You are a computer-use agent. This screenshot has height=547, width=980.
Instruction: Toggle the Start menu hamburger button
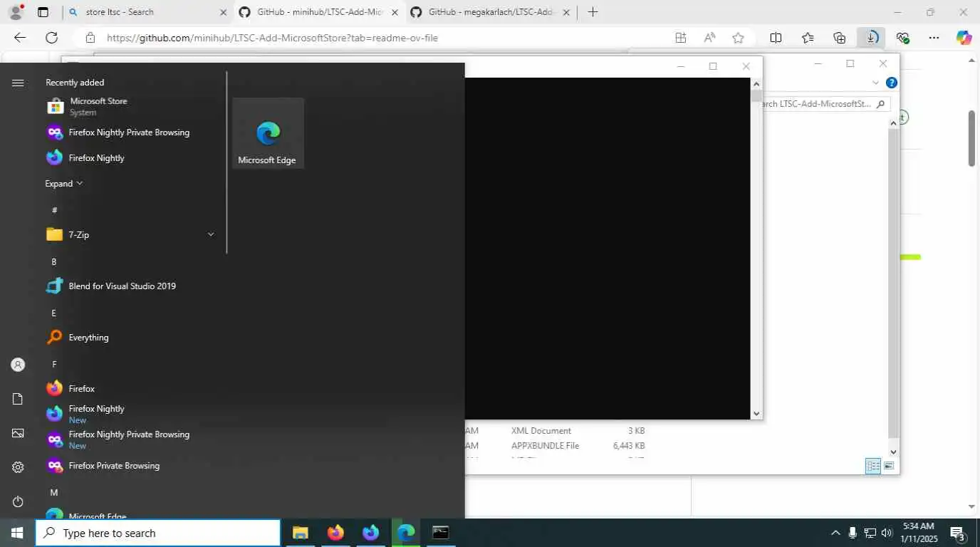(18, 83)
